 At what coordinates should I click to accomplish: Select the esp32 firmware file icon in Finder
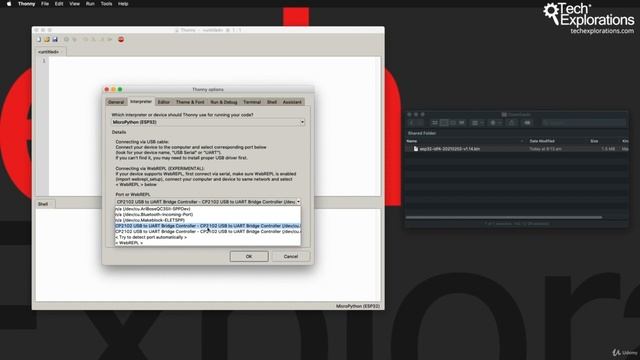(x=416, y=149)
